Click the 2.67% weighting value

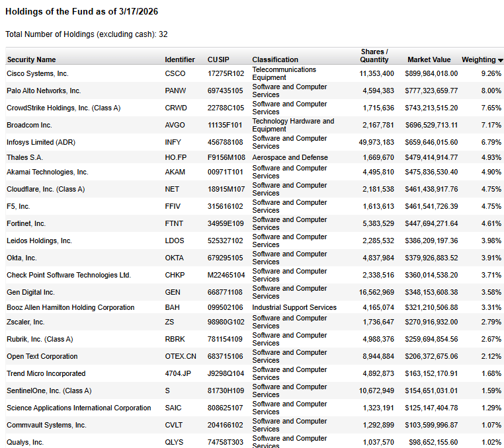[x=491, y=340]
